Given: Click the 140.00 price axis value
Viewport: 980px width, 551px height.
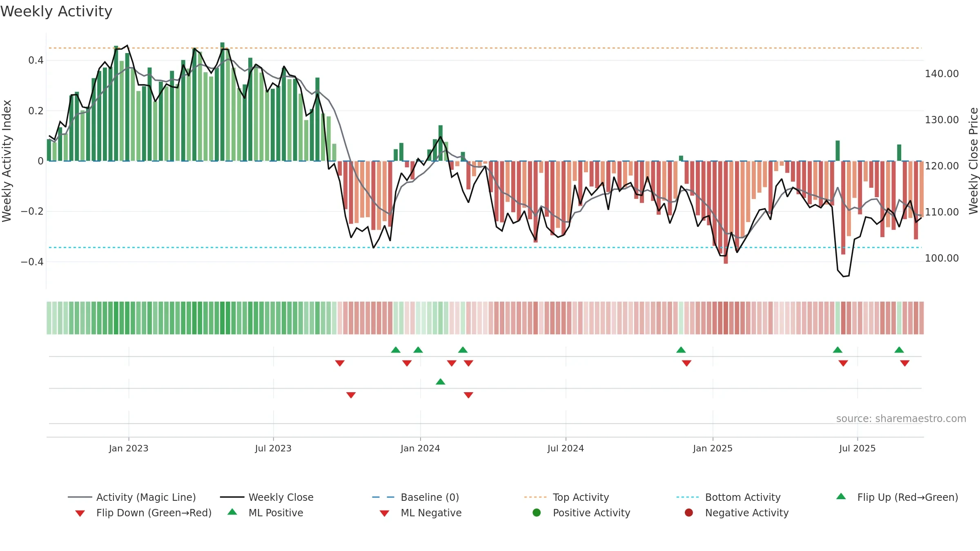Looking at the screenshot, I should coord(942,74).
